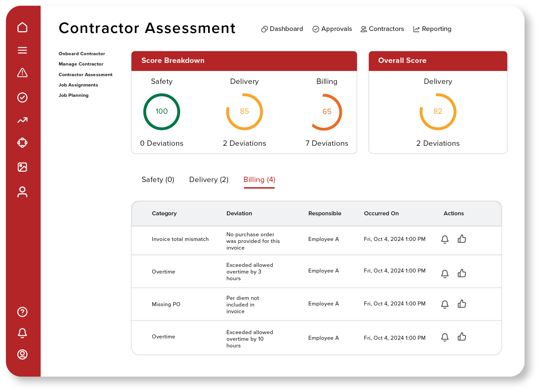Click the Billing score ring showing 65

(x=327, y=112)
